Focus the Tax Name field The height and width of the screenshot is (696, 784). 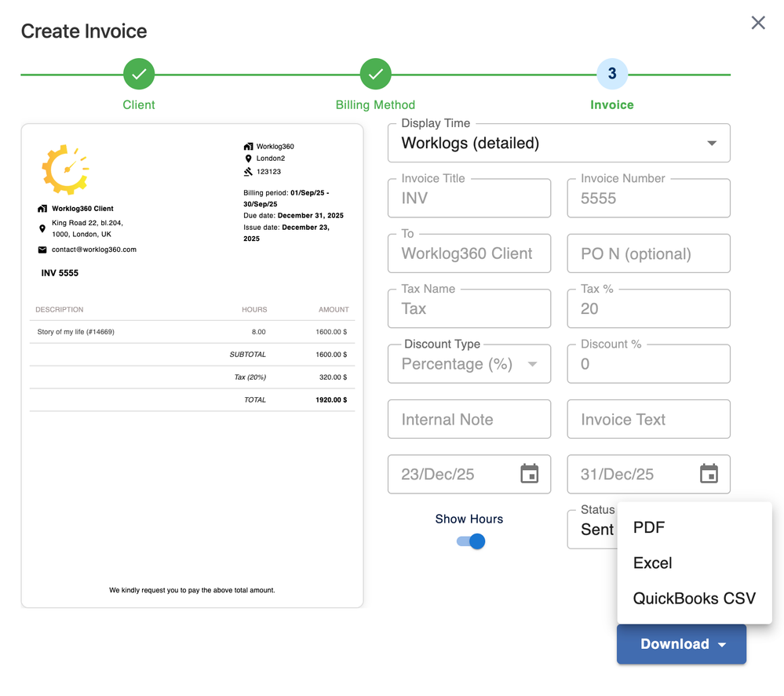click(x=469, y=308)
